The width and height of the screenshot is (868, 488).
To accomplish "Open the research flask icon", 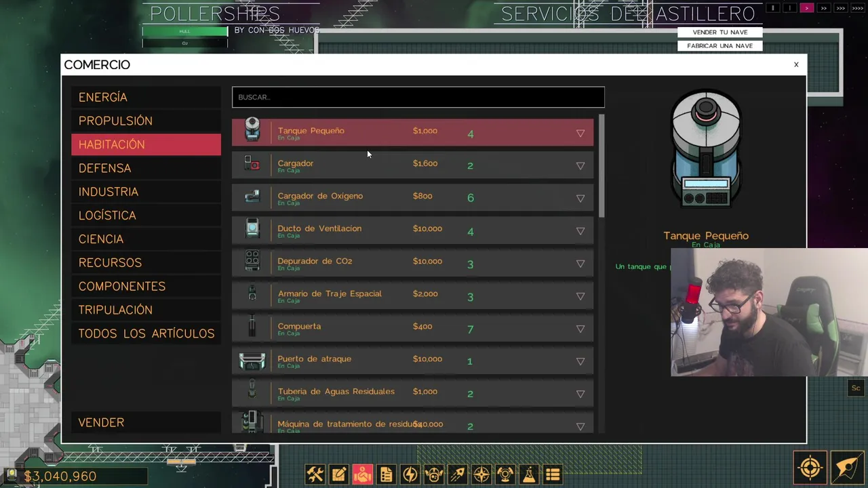I will (x=529, y=474).
